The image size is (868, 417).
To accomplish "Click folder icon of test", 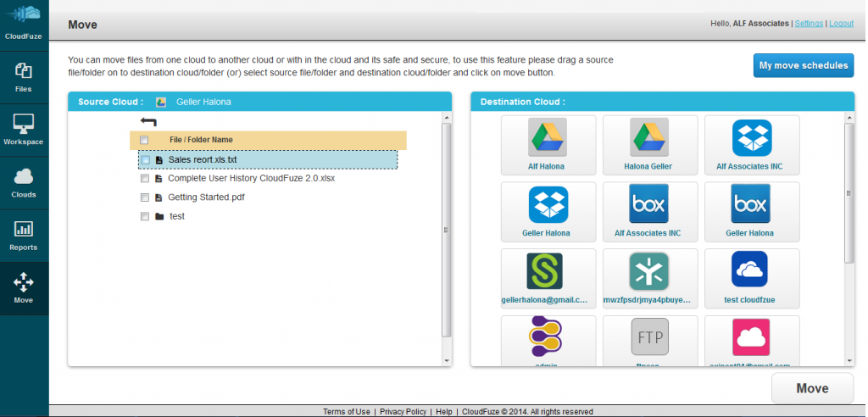I will (159, 216).
